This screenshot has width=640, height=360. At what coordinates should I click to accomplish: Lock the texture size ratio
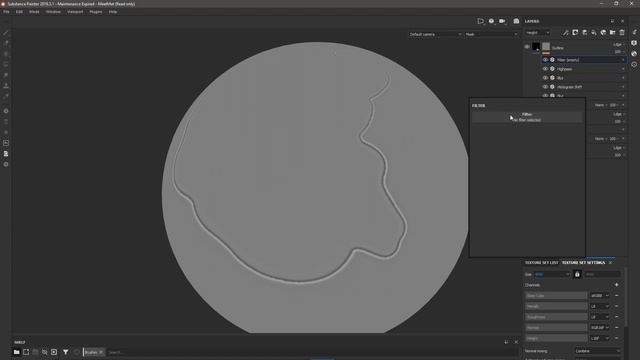[x=577, y=274]
